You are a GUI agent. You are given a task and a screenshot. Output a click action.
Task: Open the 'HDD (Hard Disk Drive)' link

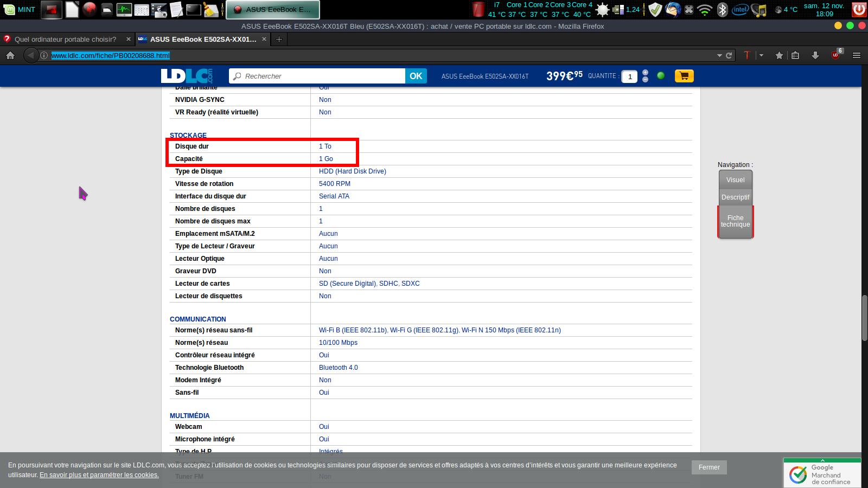tap(353, 171)
